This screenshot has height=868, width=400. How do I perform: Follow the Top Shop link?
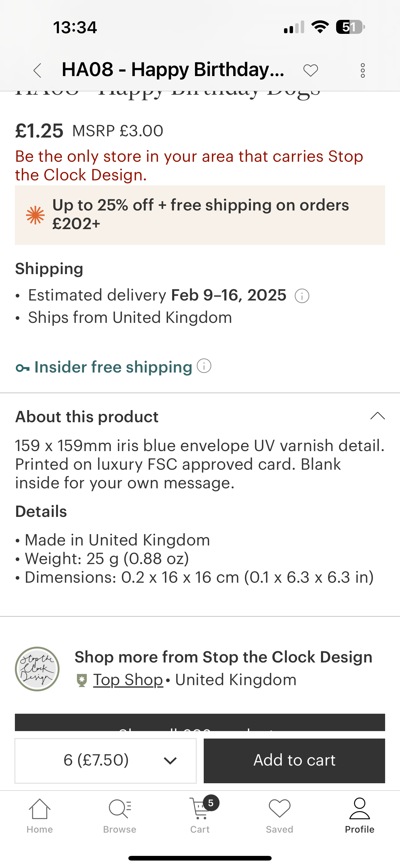(x=128, y=680)
